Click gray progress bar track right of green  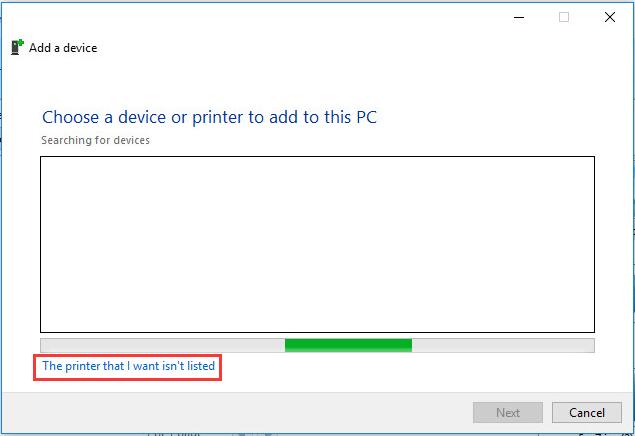pos(503,345)
